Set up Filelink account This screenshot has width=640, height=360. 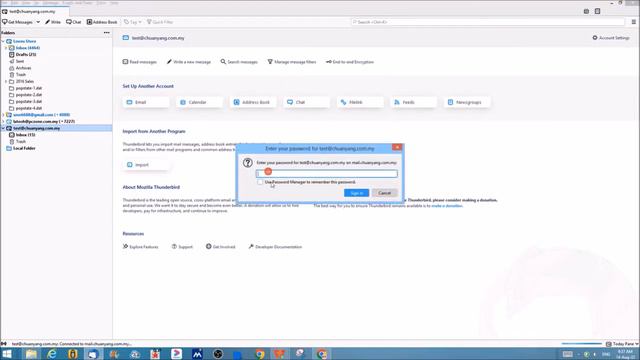pos(360,102)
